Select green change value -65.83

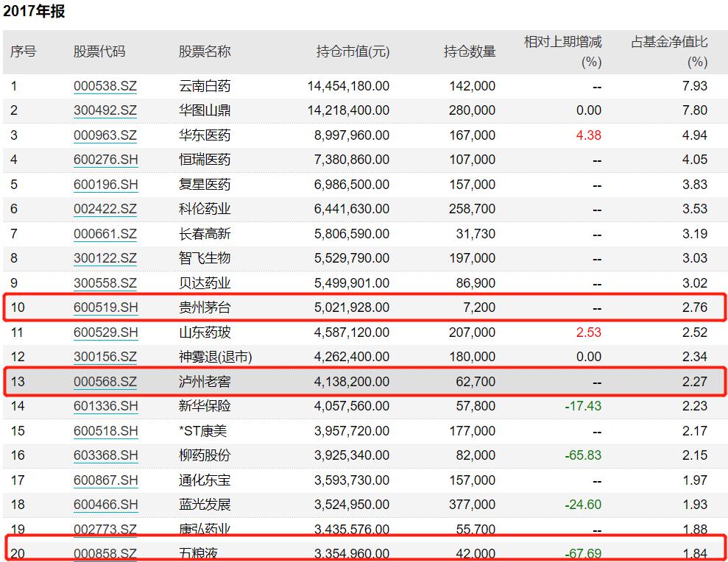pyautogui.click(x=583, y=455)
